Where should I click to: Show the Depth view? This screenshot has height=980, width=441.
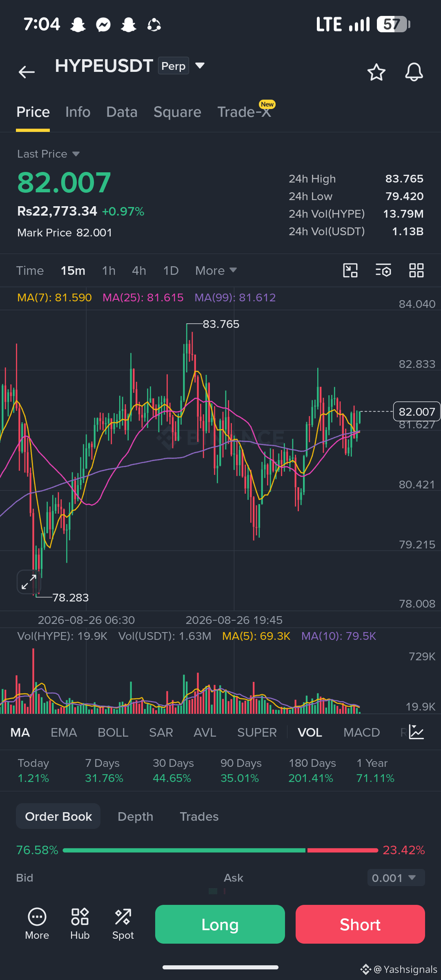click(x=136, y=816)
